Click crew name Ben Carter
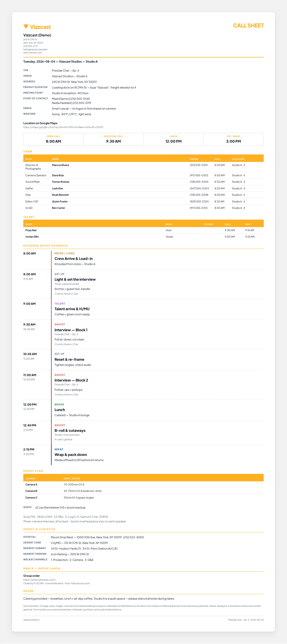This screenshot has width=287, height=644. [x=58, y=208]
